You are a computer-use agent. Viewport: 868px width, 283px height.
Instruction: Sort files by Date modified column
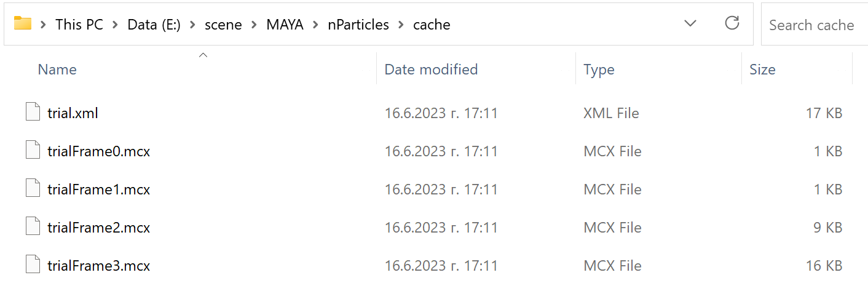coord(431,70)
